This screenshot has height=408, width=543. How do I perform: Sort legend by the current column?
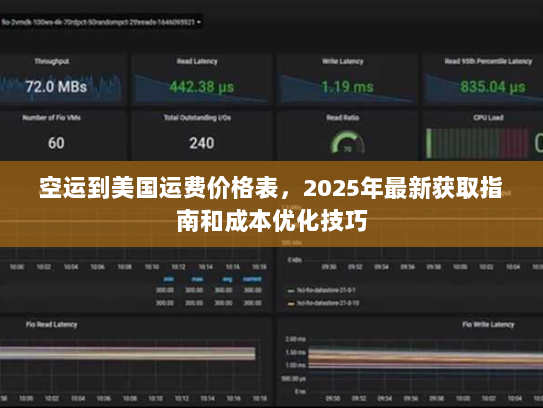pos(252,279)
